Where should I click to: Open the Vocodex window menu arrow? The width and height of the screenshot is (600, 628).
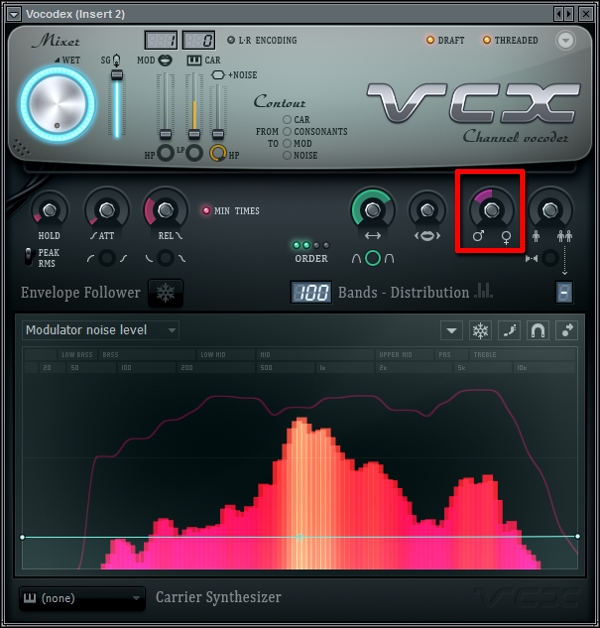(14, 14)
